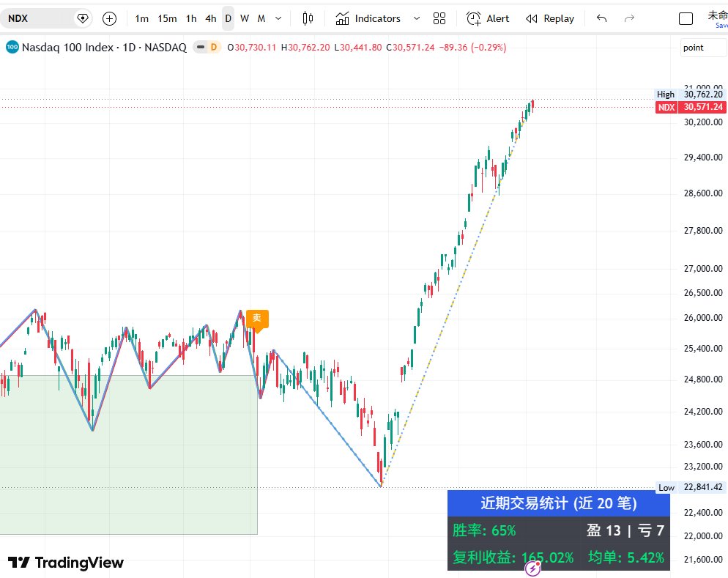The height and width of the screenshot is (578, 728).
Task: Switch to the 1m timeframe
Action: point(141,18)
